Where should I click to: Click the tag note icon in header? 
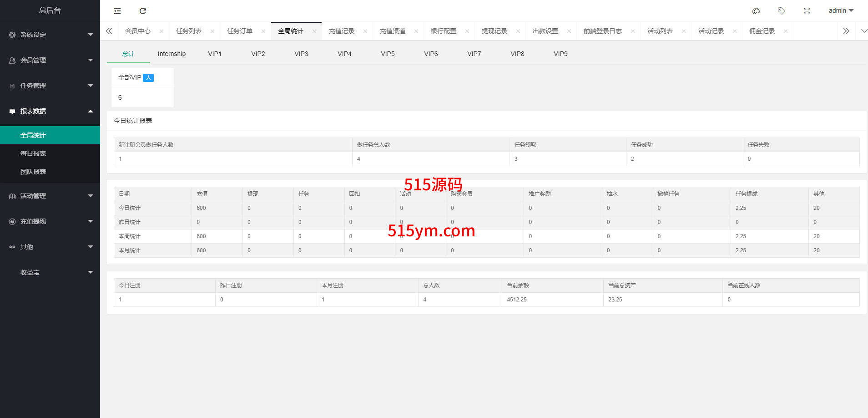(782, 11)
